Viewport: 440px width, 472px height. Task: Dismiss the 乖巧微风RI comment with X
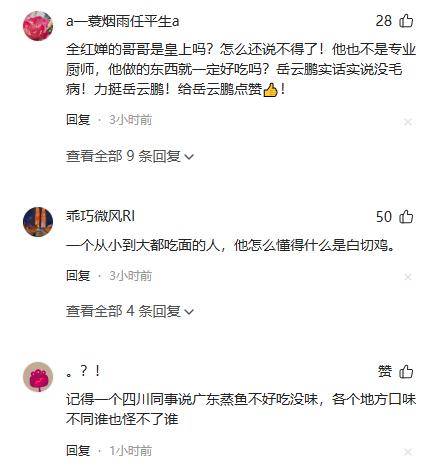408,277
